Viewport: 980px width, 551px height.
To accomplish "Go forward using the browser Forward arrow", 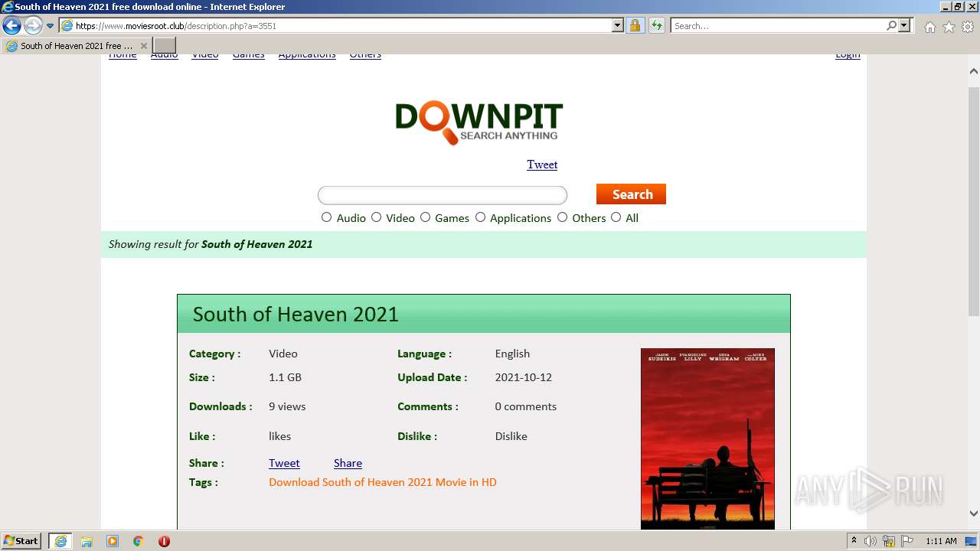I will coord(32,25).
